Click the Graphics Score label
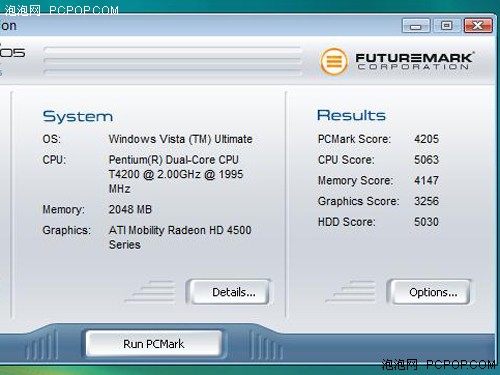Viewport: 500px width, 375px height. (358, 201)
